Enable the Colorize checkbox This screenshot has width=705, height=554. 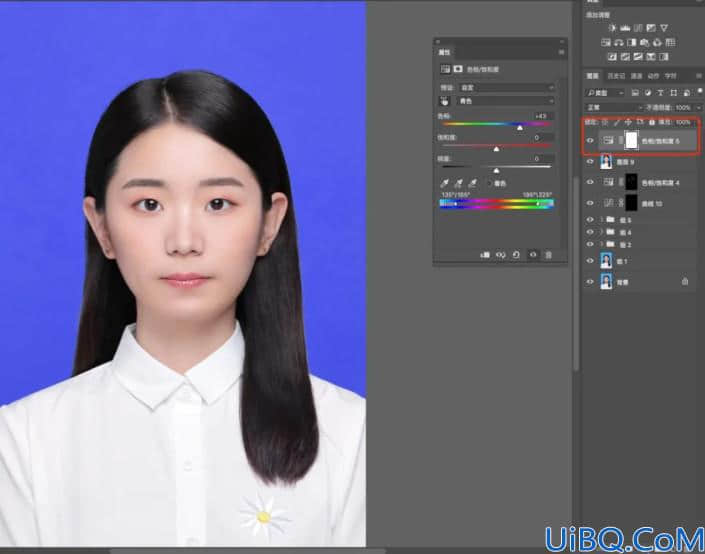click(490, 183)
